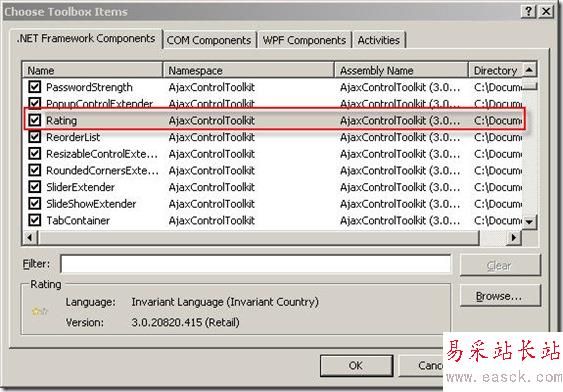
Task: Click Assembly Name cell in the SliderExtender row
Action: pos(400,187)
